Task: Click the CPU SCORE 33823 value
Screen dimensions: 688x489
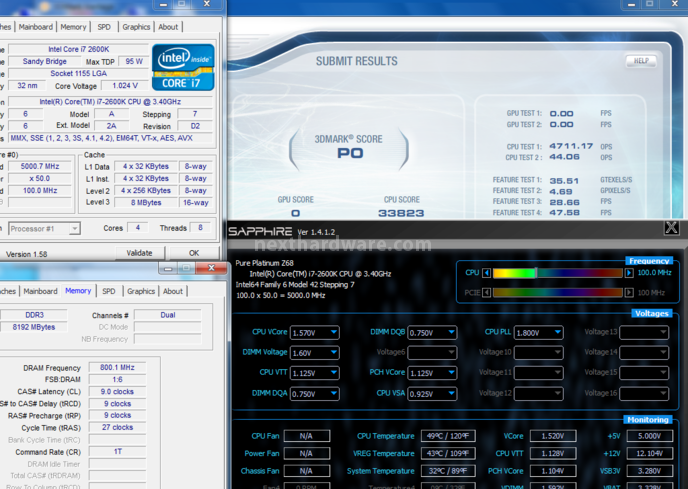Action: click(401, 213)
